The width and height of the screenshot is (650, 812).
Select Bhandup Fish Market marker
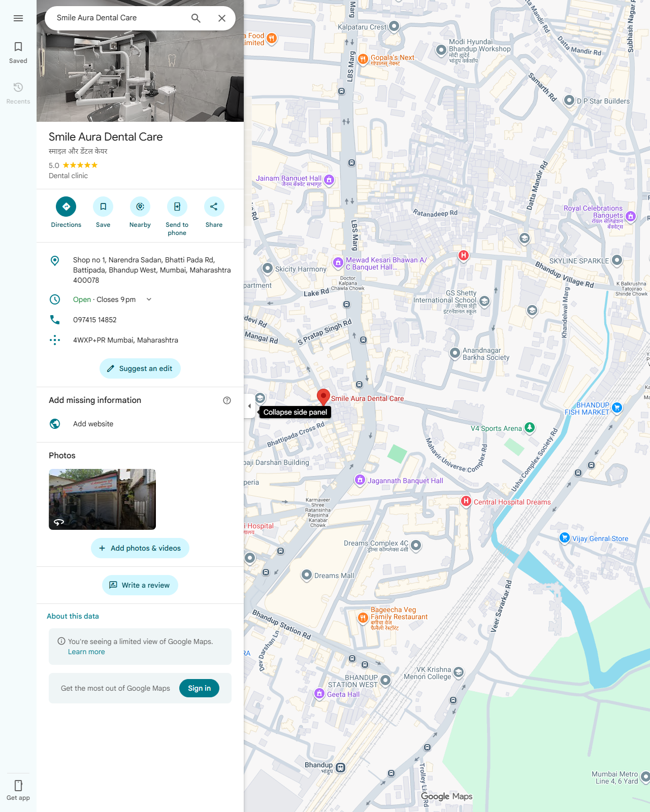click(x=617, y=407)
